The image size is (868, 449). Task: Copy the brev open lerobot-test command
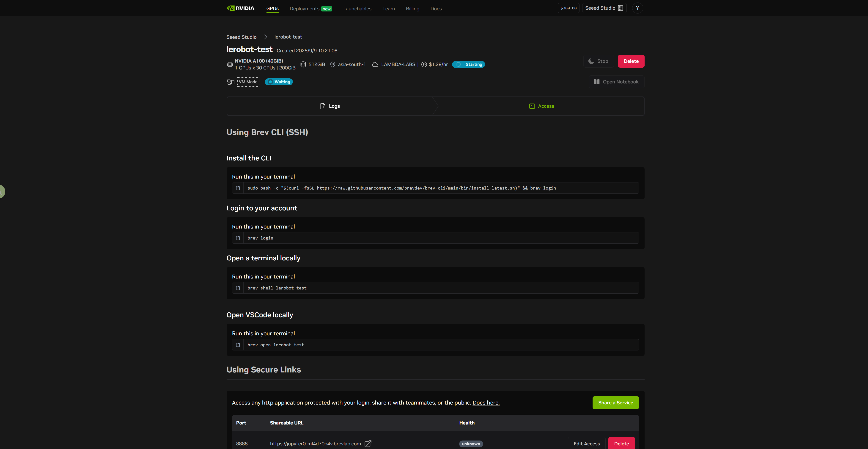pos(238,345)
